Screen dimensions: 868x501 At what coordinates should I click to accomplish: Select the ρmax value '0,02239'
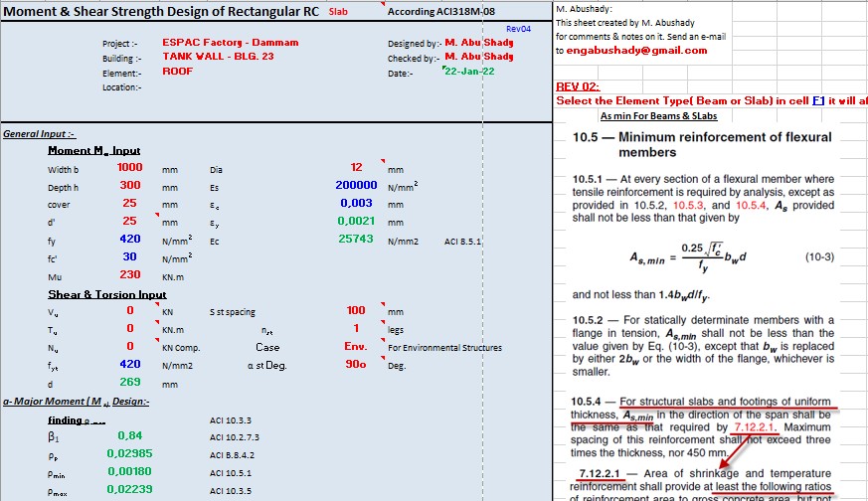coord(129,489)
